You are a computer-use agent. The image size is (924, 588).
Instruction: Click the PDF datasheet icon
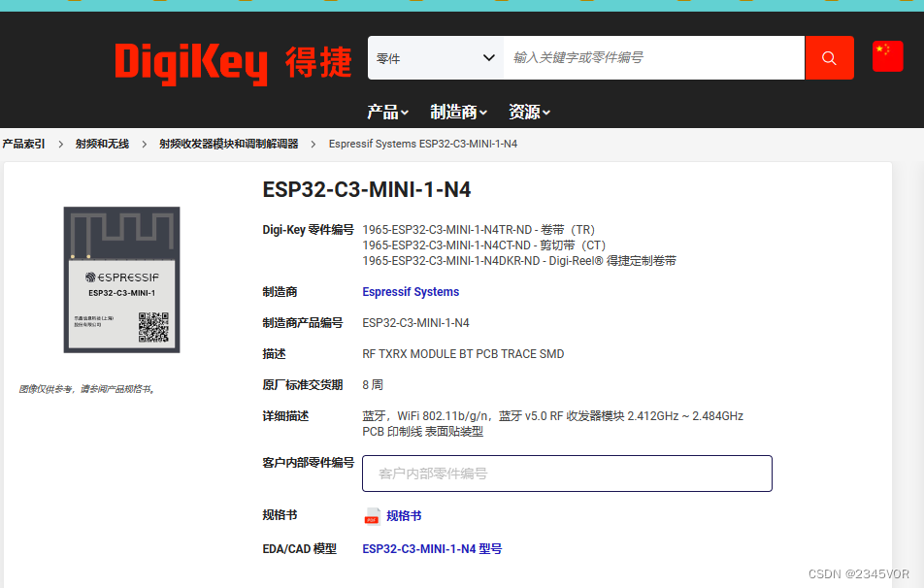pos(372,516)
